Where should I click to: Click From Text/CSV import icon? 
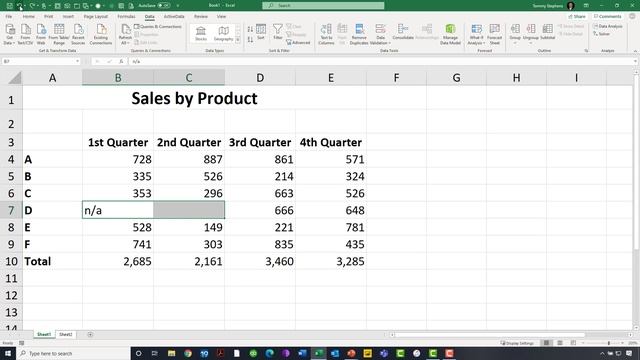tap(25, 34)
